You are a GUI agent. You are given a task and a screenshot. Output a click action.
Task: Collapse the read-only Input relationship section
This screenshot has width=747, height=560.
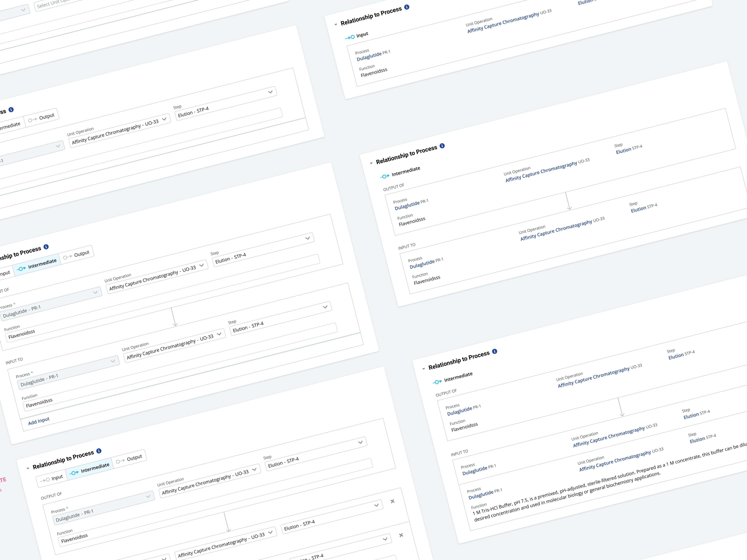coord(336,24)
